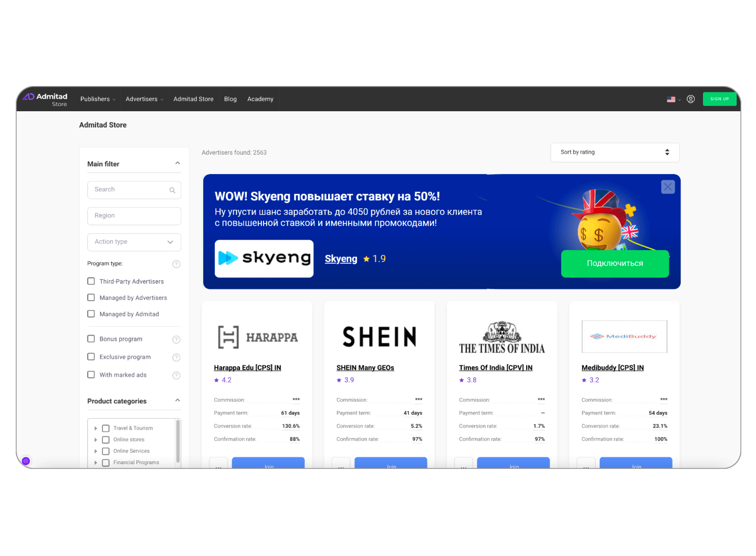The image size is (756, 556).
Task: Click the SHEIN logo
Action: click(380, 337)
